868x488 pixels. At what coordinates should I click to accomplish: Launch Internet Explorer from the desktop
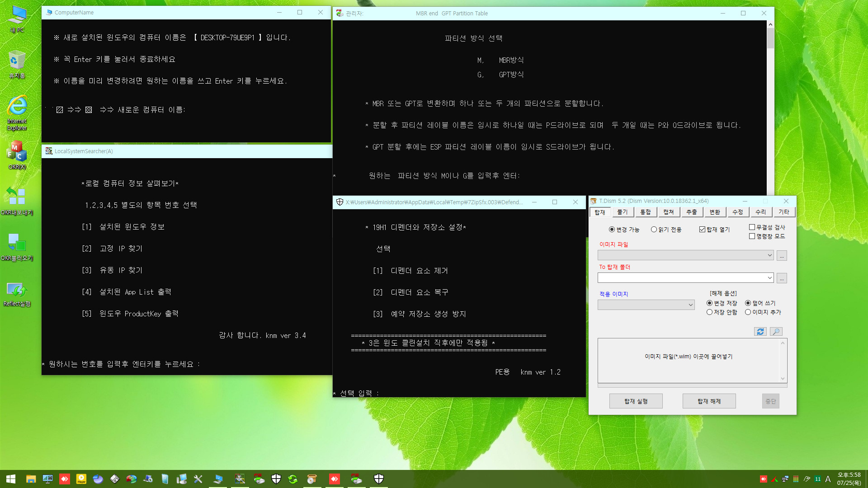click(x=17, y=113)
